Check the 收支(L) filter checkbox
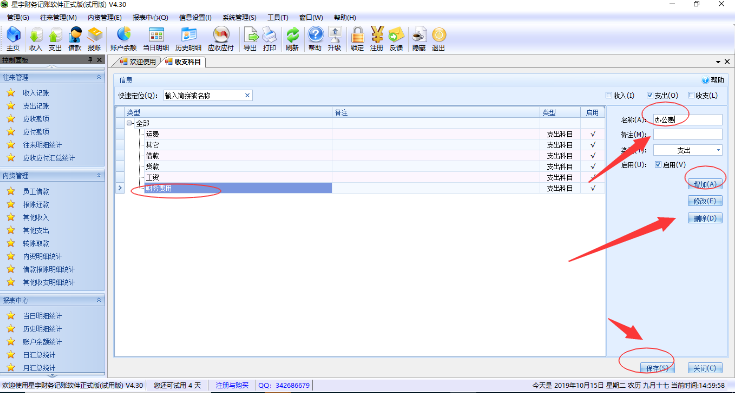Image resolution: width=736 pixels, height=393 pixels. (x=691, y=95)
